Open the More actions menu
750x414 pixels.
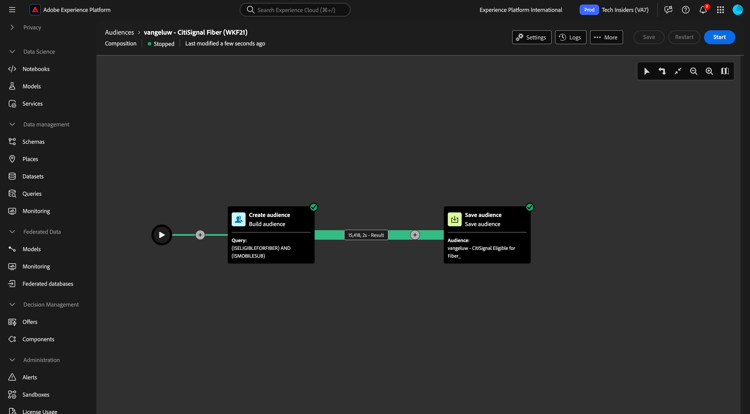tap(606, 37)
